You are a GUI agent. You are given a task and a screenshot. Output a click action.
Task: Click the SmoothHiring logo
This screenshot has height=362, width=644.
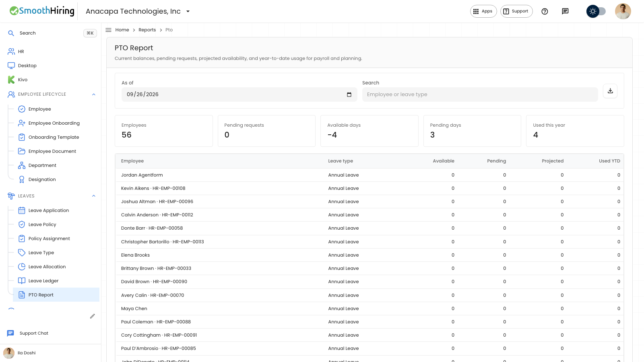(42, 11)
